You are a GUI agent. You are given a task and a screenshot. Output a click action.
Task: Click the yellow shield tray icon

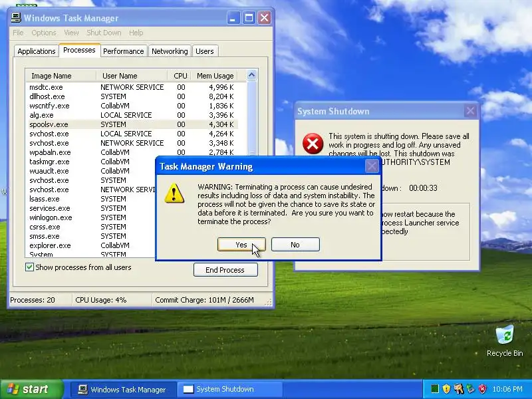(446, 389)
